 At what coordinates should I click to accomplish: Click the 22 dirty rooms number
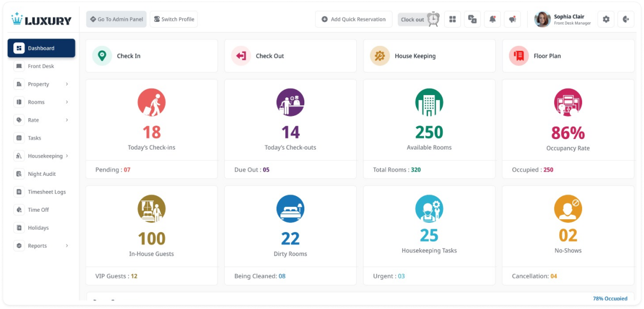pyautogui.click(x=290, y=238)
